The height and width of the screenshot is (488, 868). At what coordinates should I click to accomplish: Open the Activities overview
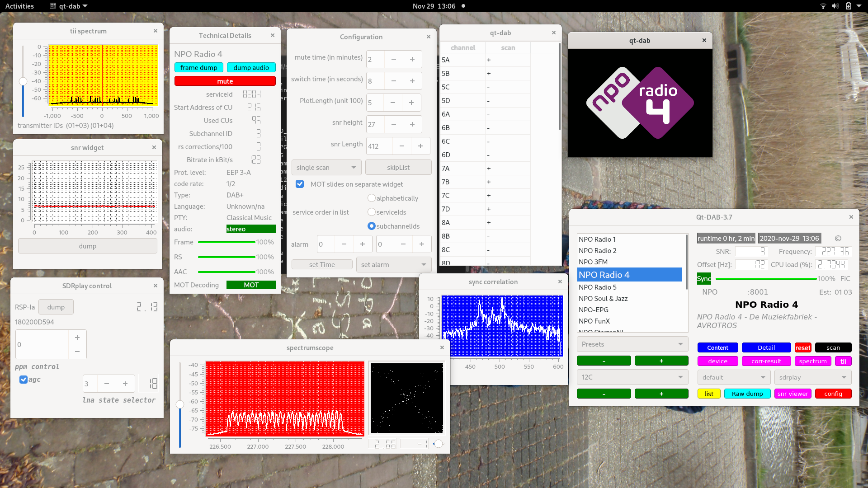tap(19, 6)
